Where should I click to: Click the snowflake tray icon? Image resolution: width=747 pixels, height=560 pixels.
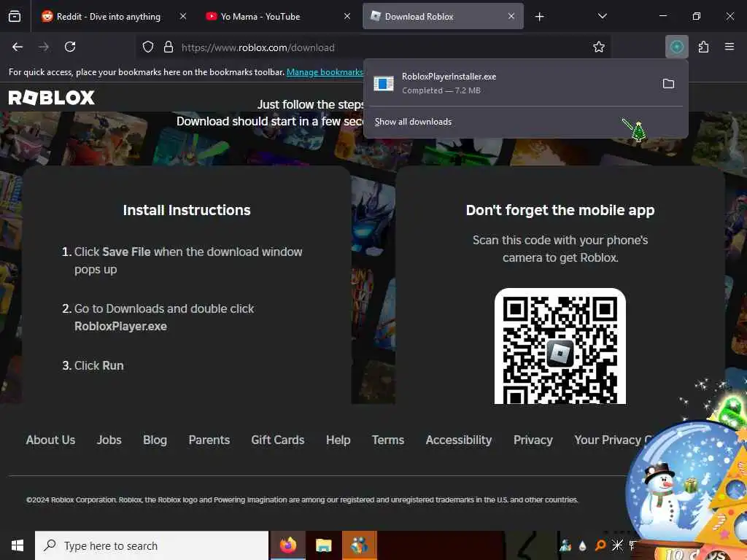(617, 545)
